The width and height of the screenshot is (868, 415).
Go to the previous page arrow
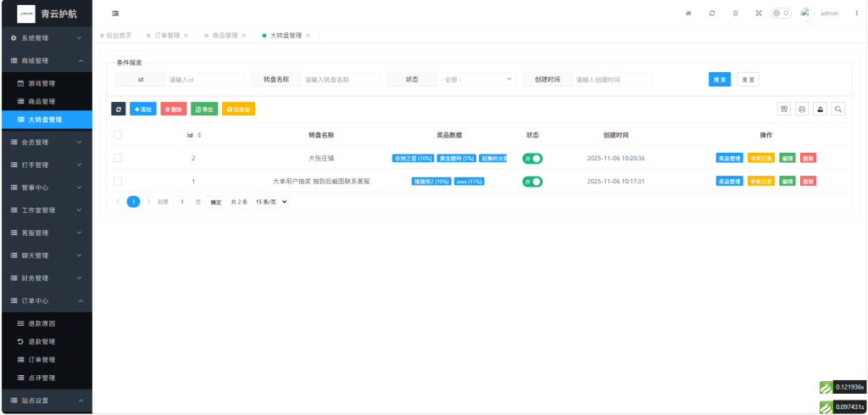tap(118, 202)
